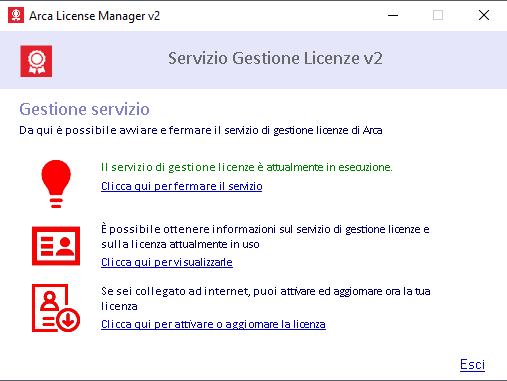Screen dimensions: 507x381
Task: Click the red license ribbon logo in header
Action: tap(36, 61)
